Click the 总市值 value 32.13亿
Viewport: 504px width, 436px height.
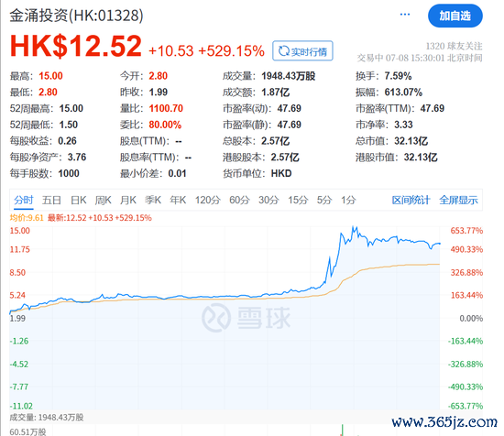coord(411,141)
